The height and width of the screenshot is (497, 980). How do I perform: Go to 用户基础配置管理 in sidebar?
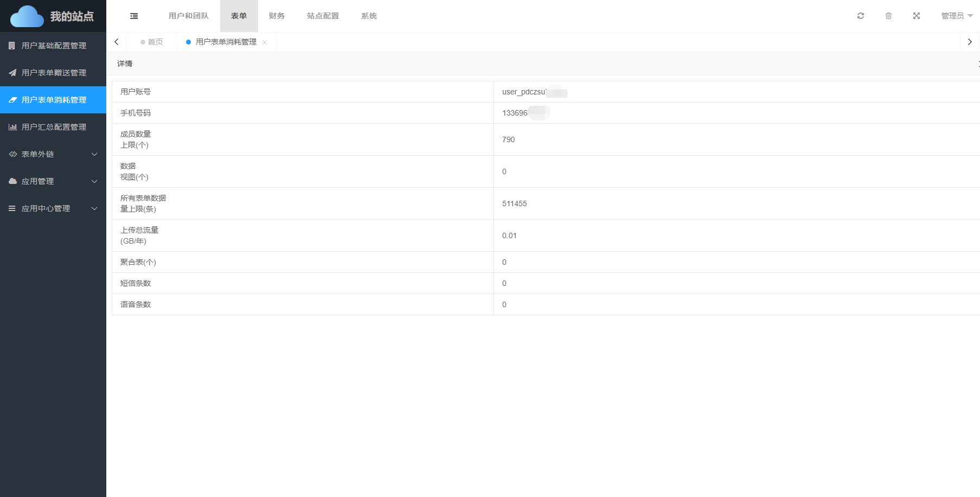[x=53, y=46]
